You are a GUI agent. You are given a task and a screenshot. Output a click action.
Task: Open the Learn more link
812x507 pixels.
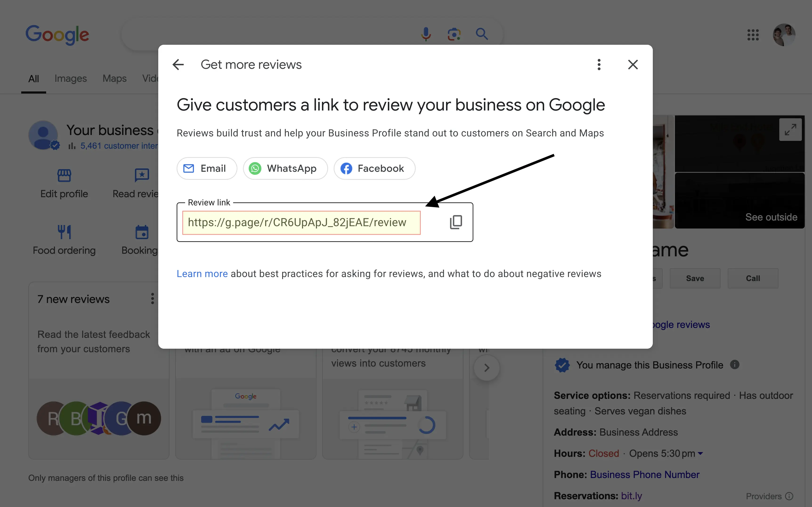coord(202,274)
